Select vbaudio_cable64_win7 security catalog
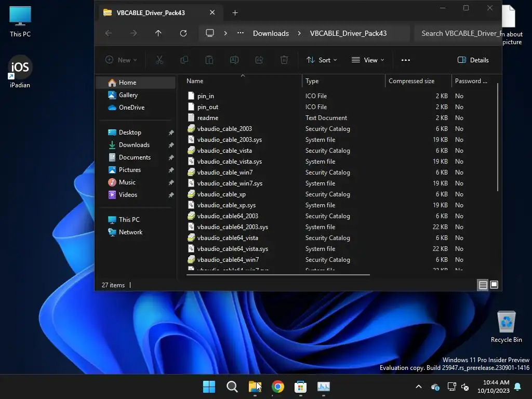Viewport: 532px width, 399px height. (228, 260)
